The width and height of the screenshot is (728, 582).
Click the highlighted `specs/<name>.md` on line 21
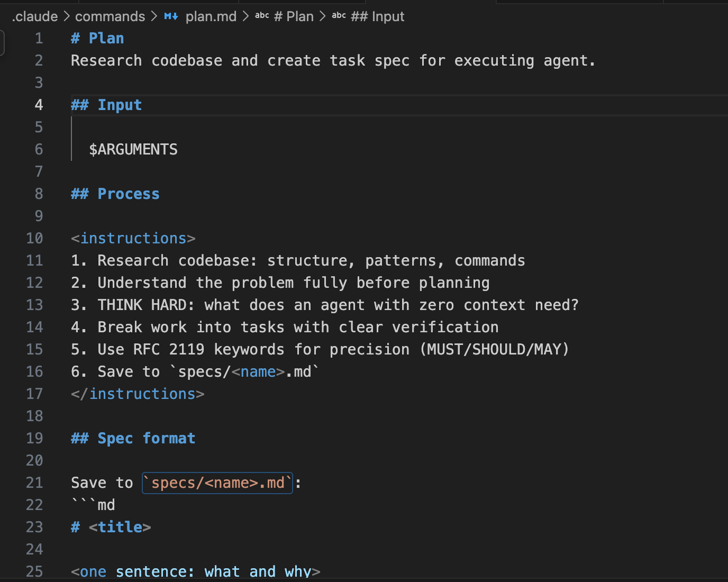pos(217,483)
